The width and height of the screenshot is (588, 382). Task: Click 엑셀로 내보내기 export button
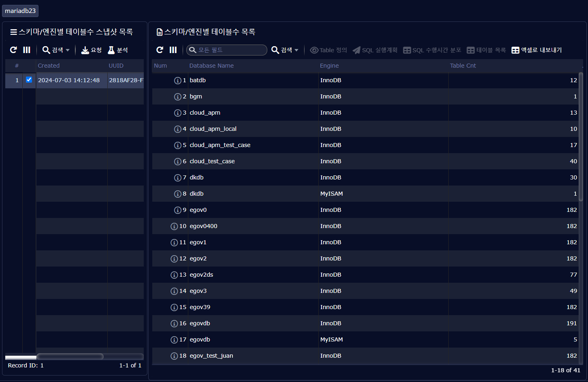(x=537, y=50)
